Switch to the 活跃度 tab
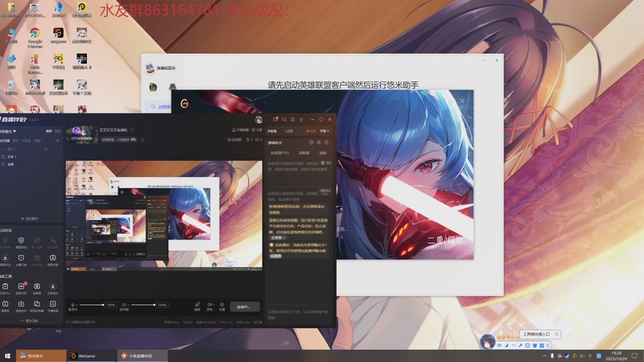 [x=304, y=153]
